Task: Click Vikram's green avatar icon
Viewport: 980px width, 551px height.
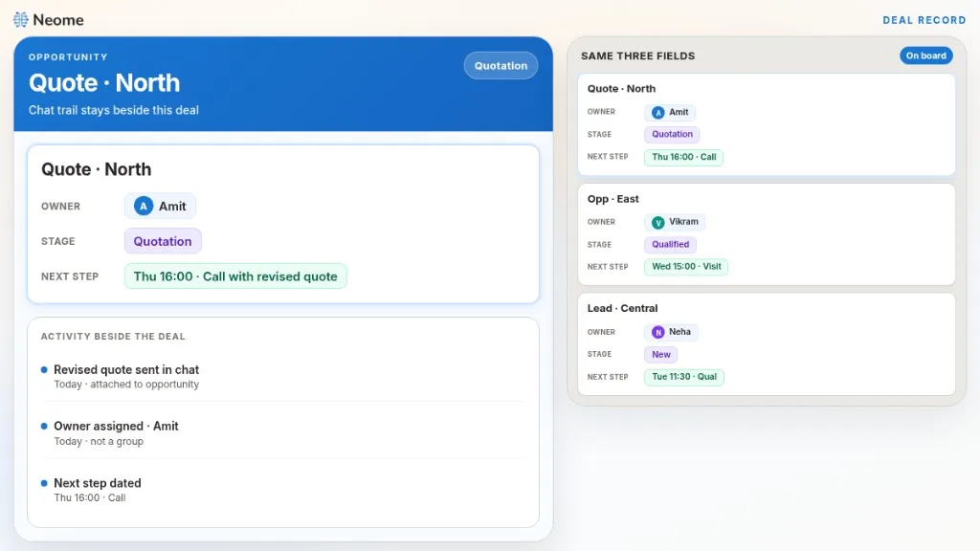Action: [x=657, y=222]
